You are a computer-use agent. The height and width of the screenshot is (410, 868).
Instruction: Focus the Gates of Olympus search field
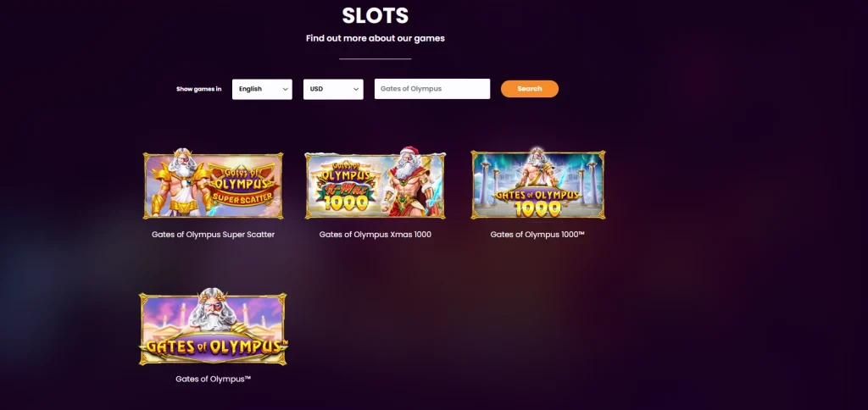click(x=431, y=89)
